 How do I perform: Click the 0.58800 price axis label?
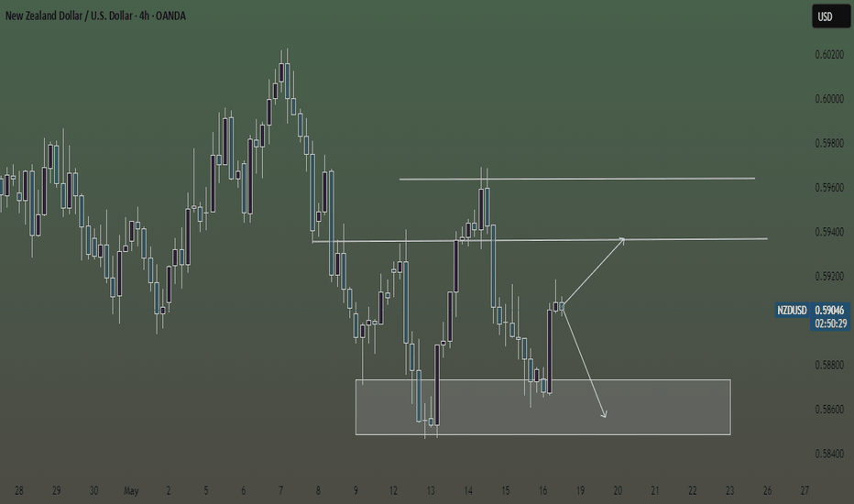coord(829,365)
